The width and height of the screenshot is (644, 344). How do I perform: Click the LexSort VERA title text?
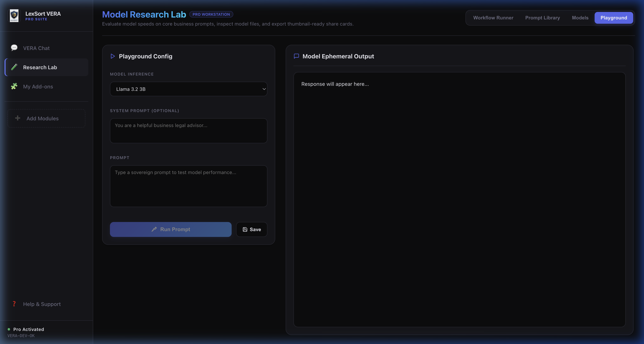pyautogui.click(x=43, y=14)
